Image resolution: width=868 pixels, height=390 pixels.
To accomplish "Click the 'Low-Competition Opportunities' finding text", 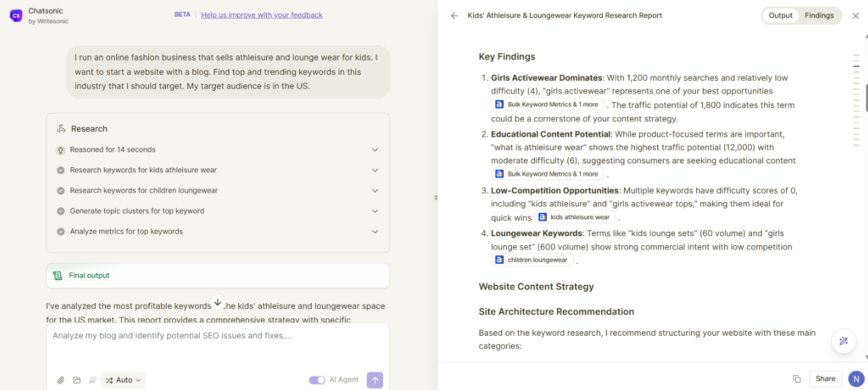I will tap(555, 191).
